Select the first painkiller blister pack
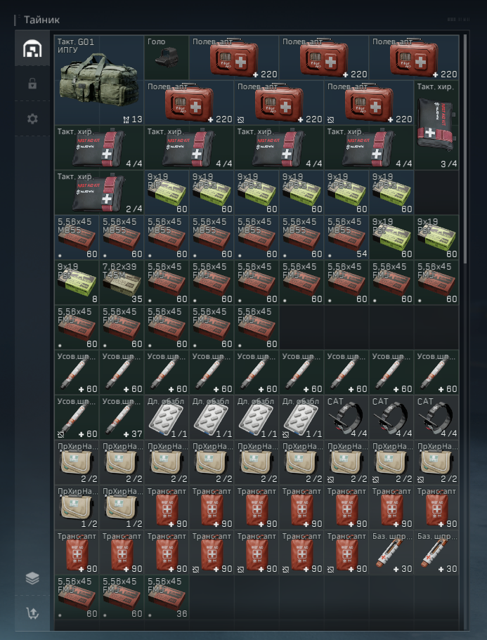Screen dimensions: 487x640 tap(167, 417)
